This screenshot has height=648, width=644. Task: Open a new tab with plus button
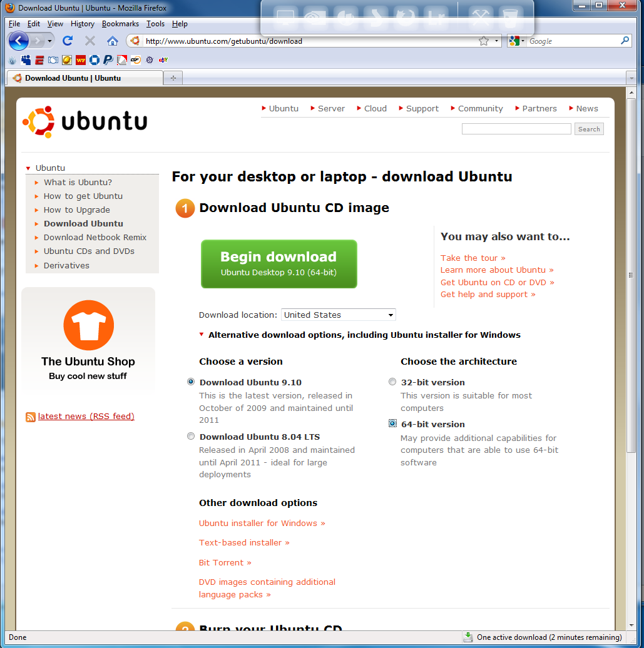173,78
